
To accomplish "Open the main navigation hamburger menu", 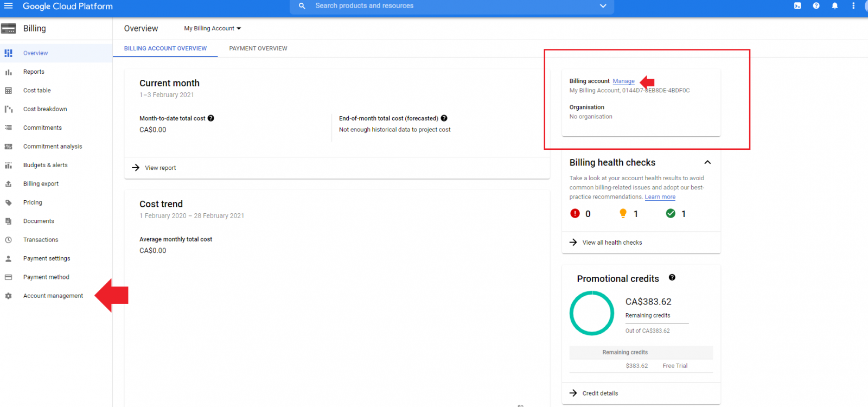I will [x=9, y=6].
